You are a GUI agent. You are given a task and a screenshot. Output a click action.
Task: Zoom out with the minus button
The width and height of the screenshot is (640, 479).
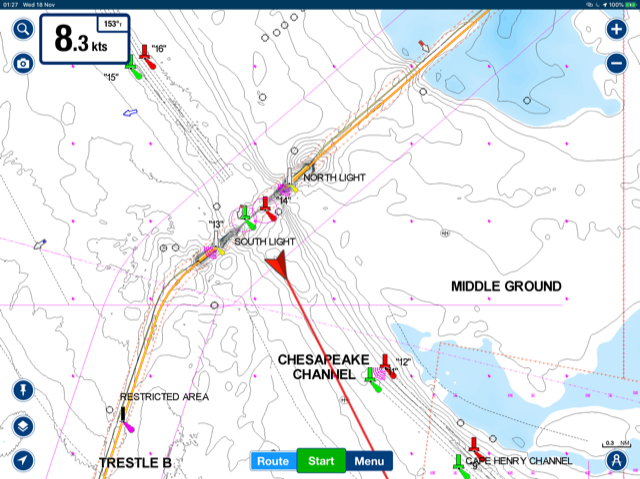(x=617, y=63)
